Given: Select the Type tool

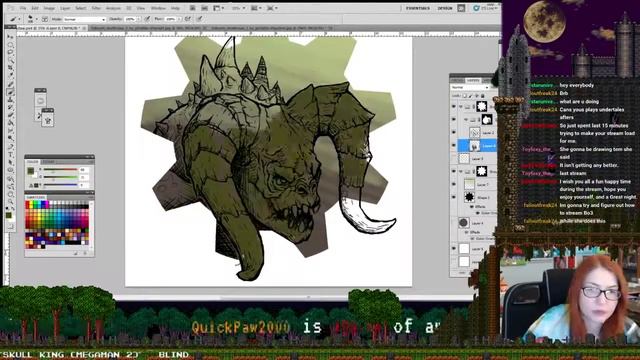Looking at the screenshot, I should click(10, 155).
